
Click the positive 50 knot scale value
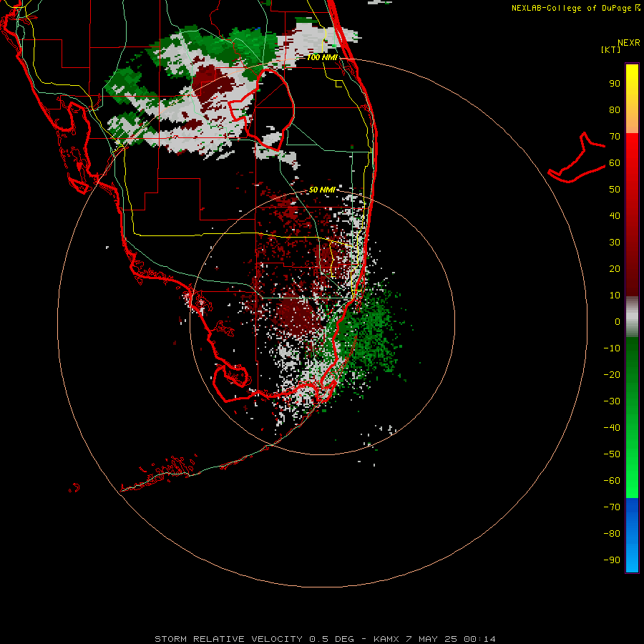615,190
